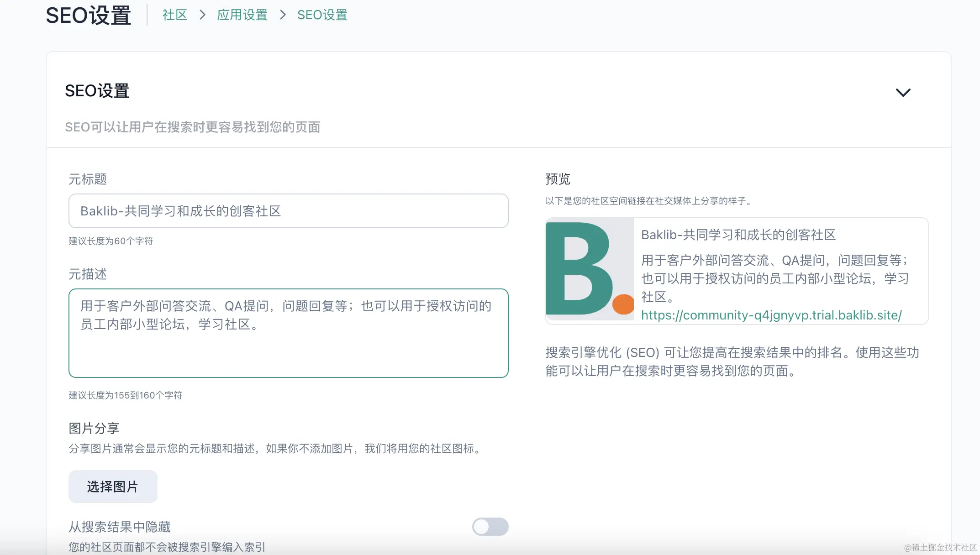Collapse the SEO设置 panel chevron
Screen dimensions: 980x555
[x=903, y=93]
